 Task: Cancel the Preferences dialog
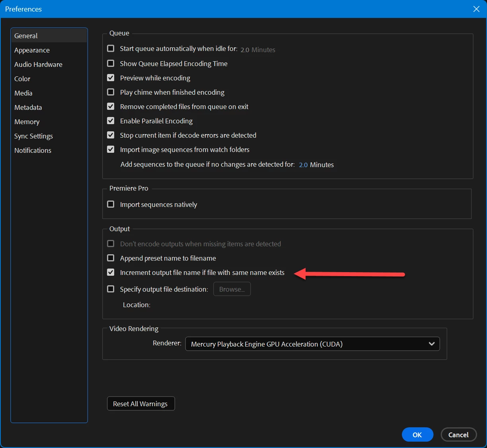pyautogui.click(x=458, y=434)
